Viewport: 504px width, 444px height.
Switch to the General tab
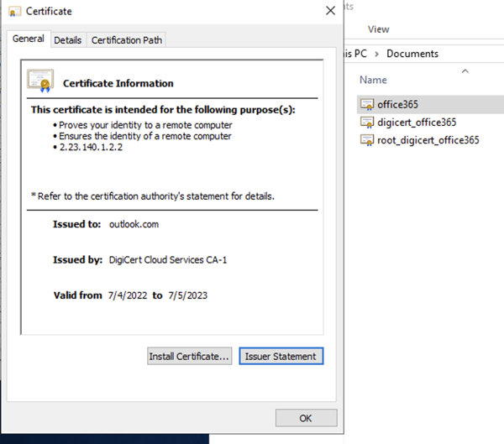pyautogui.click(x=29, y=39)
